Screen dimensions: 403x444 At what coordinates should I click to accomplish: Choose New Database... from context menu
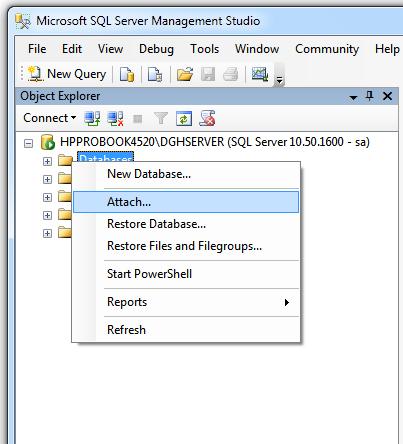coord(186,174)
